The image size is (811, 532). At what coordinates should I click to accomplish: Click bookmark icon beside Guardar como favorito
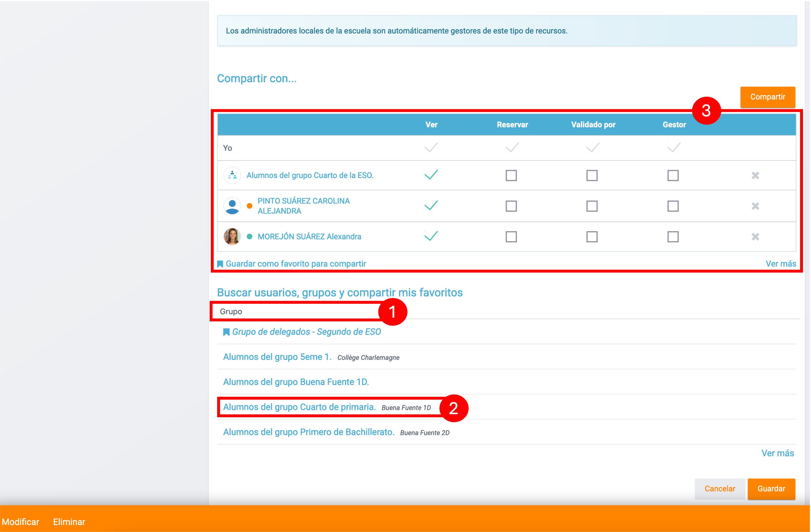pos(220,264)
